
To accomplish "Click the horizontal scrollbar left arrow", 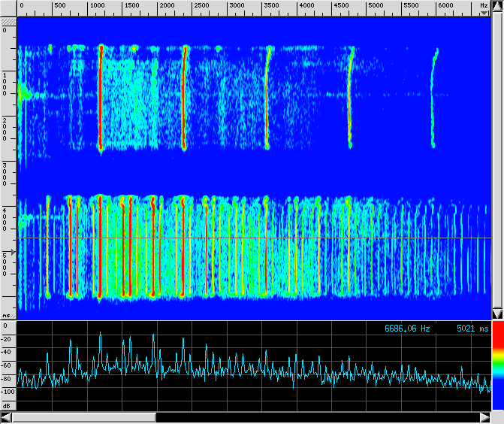I will [x=7, y=417].
